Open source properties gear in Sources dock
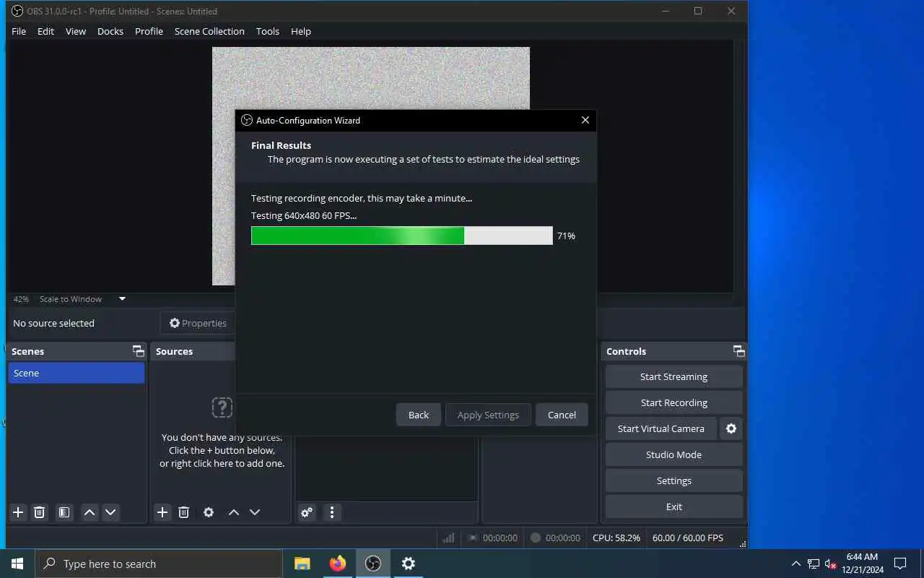This screenshot has height=578, width=924. pos(209,512)
